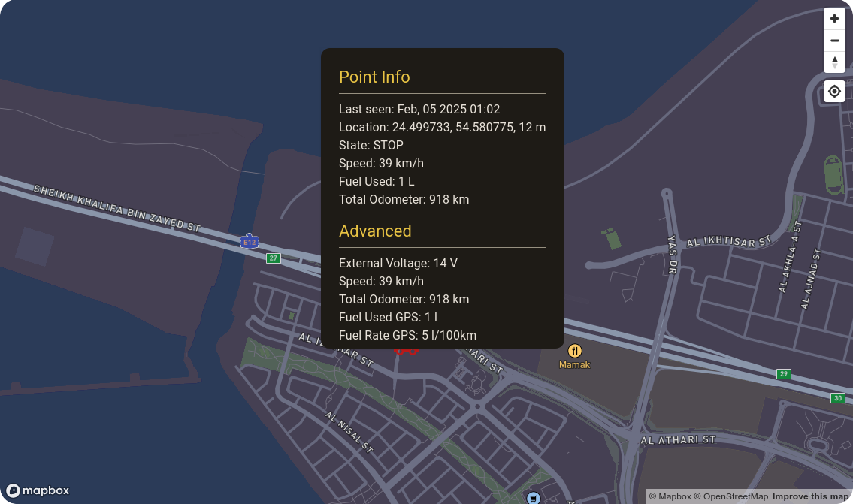This screenshot has width=853, height=504.
Task: Click the shopping cart icon on map
Action: pyautogui.click(x=533, y=498)
